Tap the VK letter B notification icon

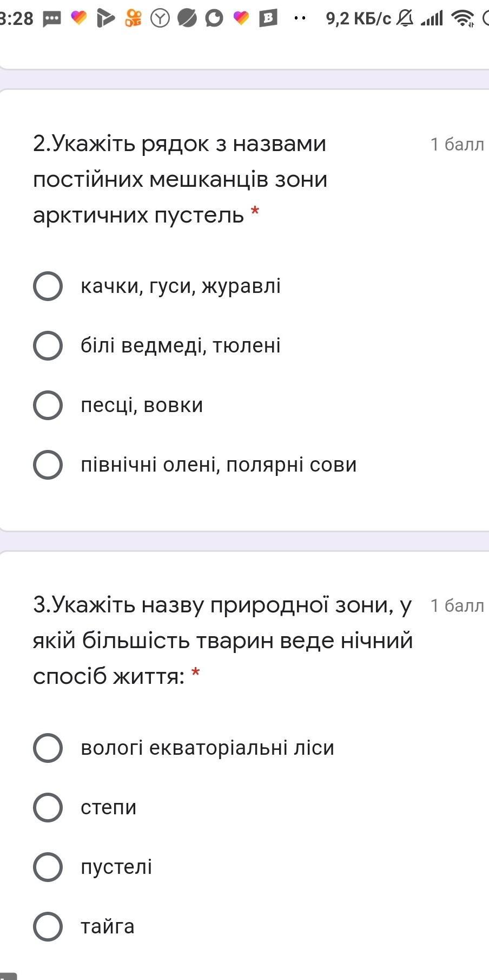(268, 19)
